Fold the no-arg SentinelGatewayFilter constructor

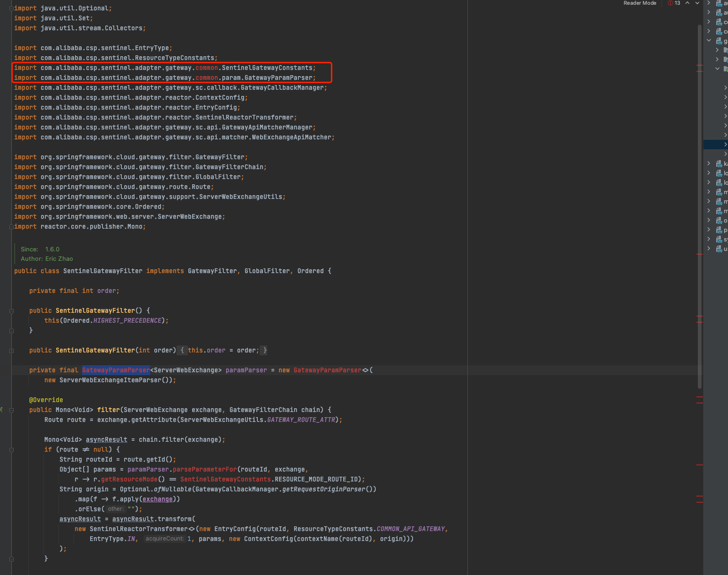tap(11, 311)
